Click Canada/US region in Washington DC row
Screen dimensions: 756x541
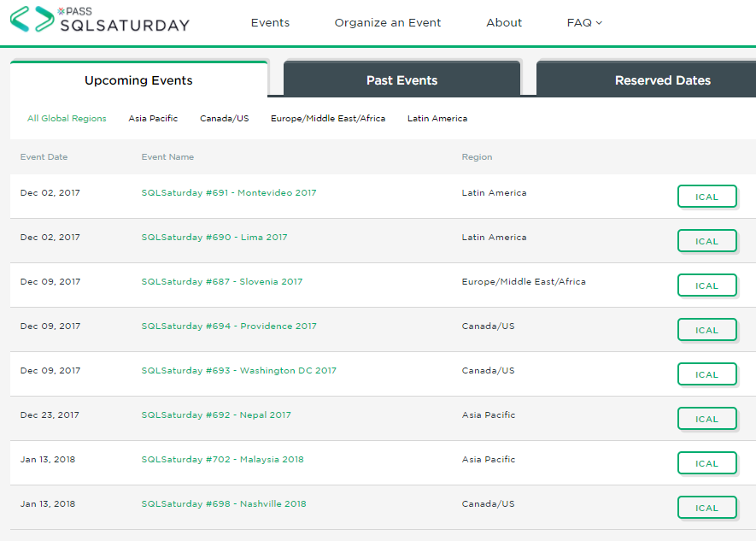click(488, 370)
